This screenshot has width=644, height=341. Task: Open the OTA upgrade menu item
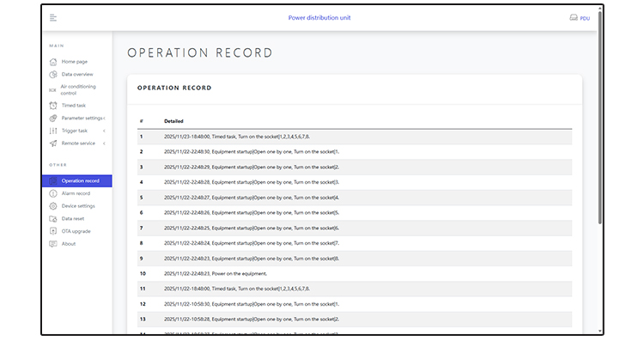[76, 231]
